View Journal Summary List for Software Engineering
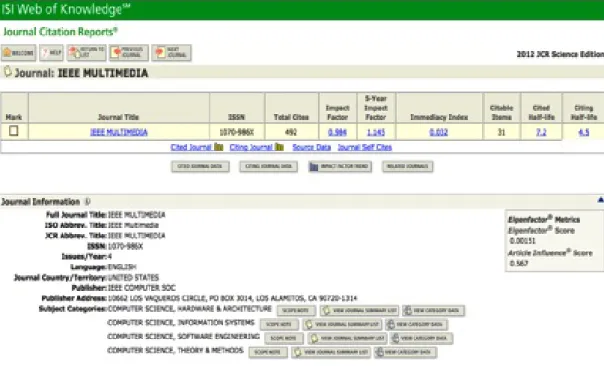The height and width of the screenshot is (366, 604). pos(347,338)
